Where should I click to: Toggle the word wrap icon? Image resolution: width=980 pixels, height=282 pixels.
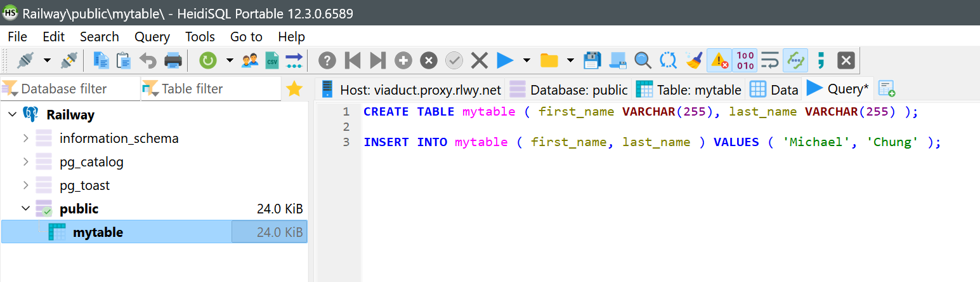[x=769, y=60]
